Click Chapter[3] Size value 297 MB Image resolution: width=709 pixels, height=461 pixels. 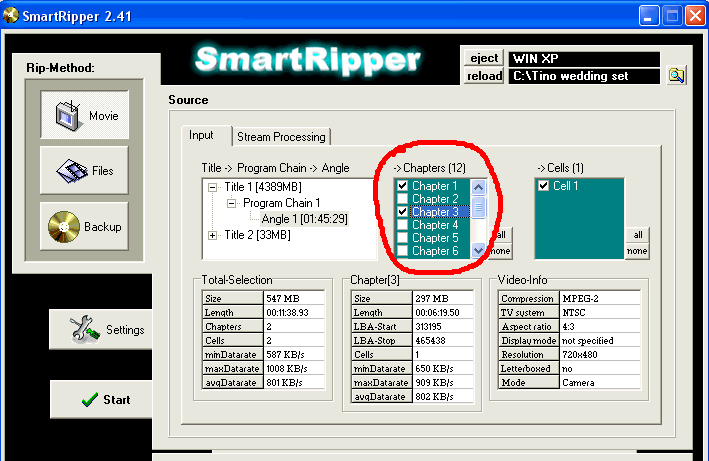pyautogui.click(x=443, y=298)
